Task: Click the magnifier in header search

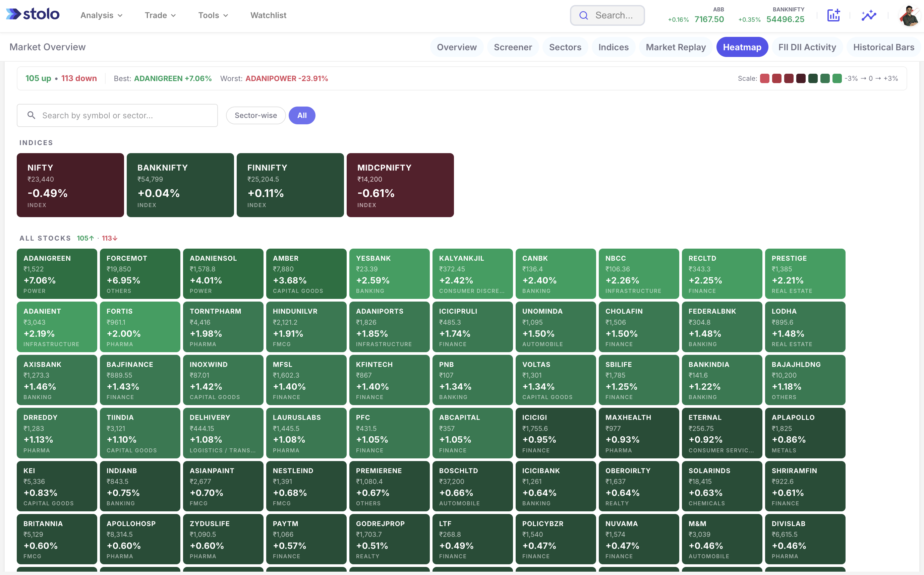Action: click(x=584, y=15)
